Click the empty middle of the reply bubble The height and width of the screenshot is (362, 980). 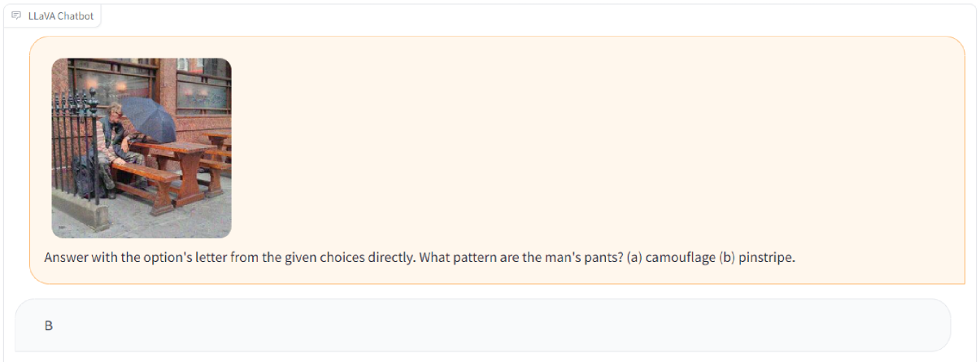(488, 325)
